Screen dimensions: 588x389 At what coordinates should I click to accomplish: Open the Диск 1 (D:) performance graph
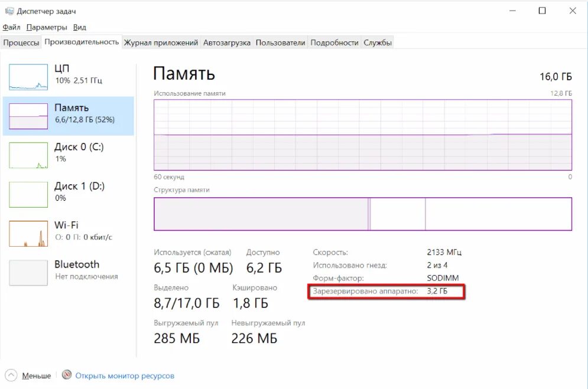(x=28, y=194)
